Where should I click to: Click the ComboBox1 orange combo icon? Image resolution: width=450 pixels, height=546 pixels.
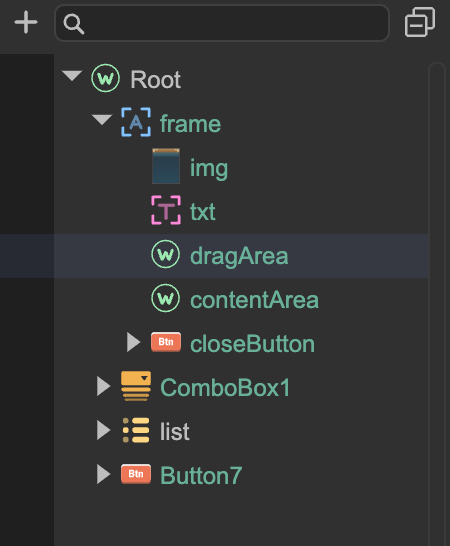[x=136, y=386]
